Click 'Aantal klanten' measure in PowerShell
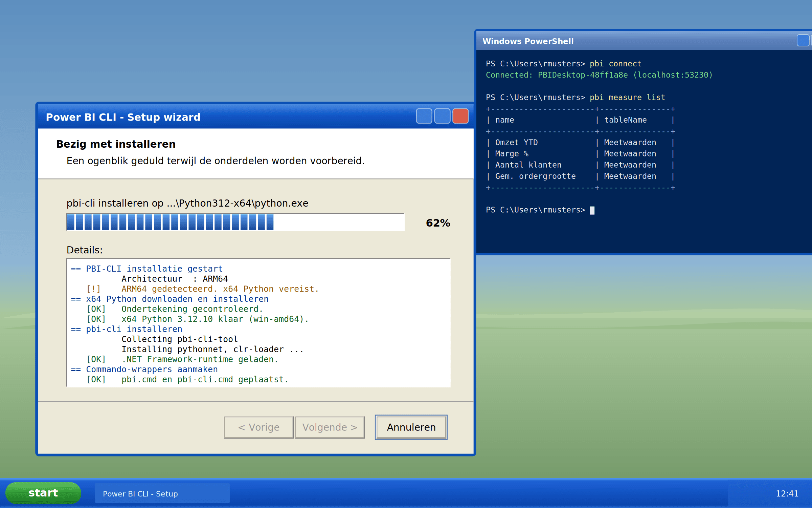Screen dimensions: 812x508 pyautogui.click(x=528, y=165)
